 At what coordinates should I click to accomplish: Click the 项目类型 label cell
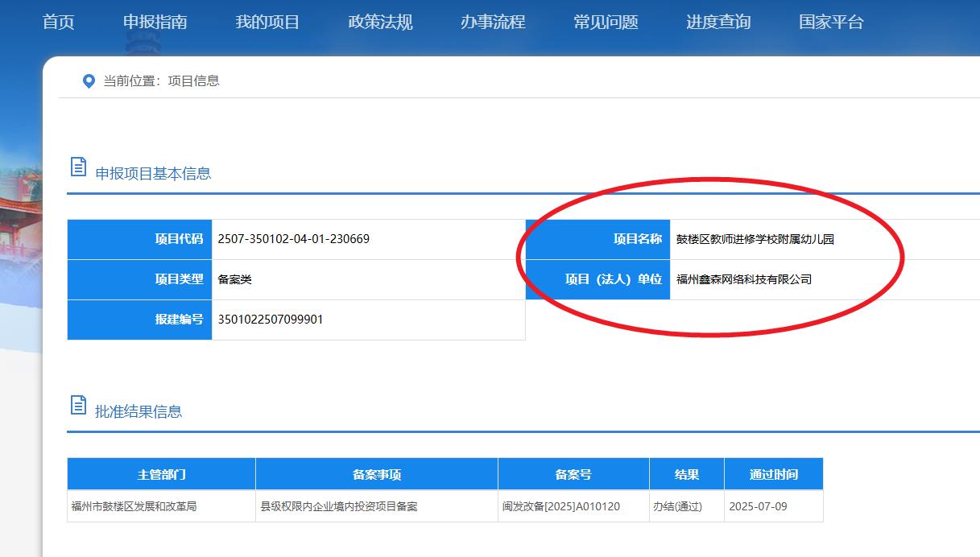coord(139,279)
